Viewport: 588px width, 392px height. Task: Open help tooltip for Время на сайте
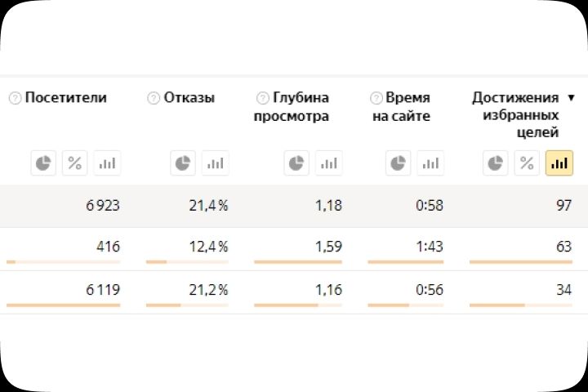click(x=376, y=98)
